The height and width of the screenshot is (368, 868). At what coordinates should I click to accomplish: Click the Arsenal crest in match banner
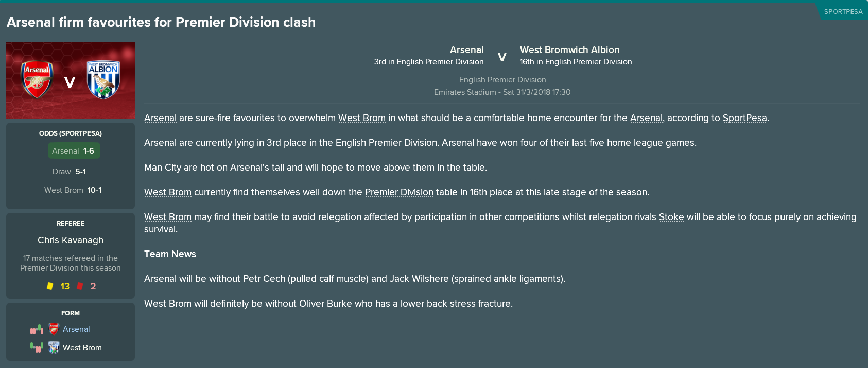pos(37,80)
